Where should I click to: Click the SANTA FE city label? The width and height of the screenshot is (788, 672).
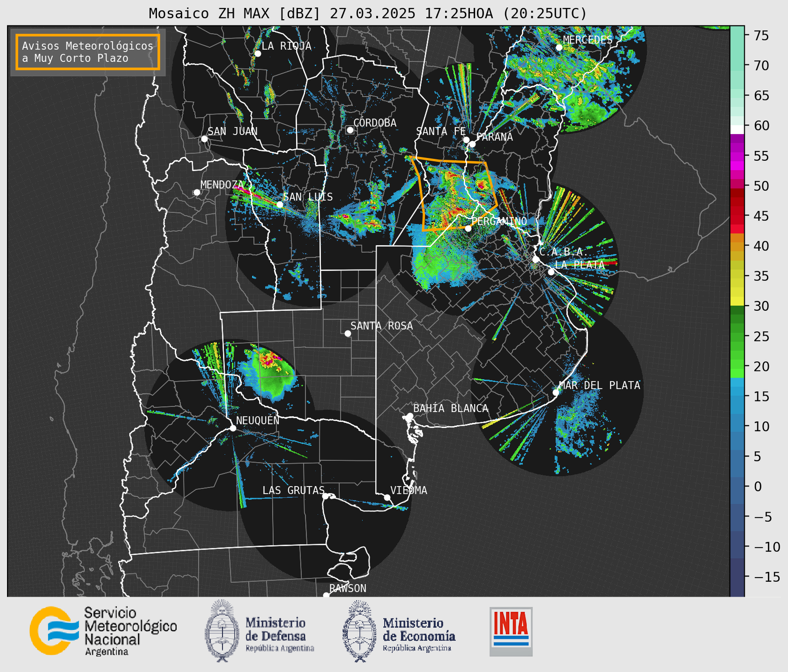[x=441, y=131]
